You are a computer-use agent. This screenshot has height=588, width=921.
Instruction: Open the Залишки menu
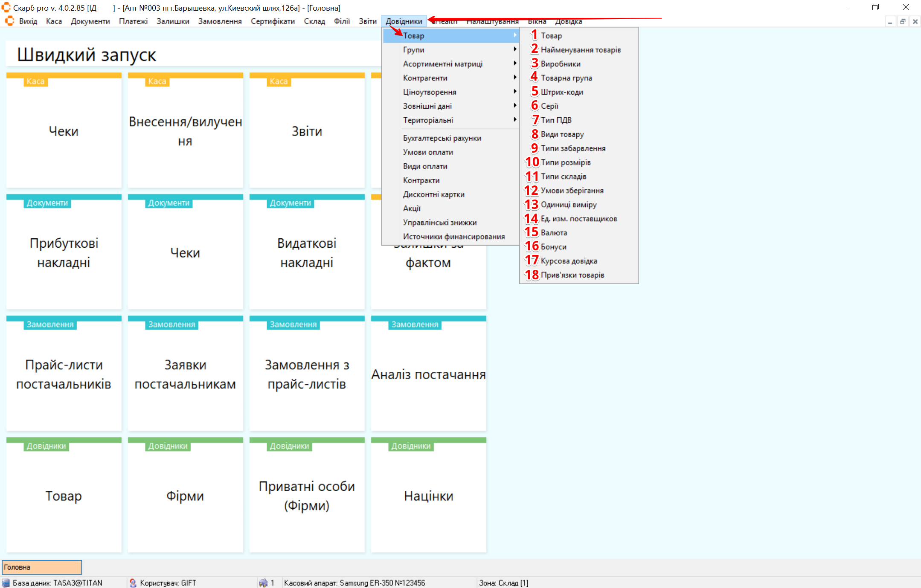tap(173, 21)
